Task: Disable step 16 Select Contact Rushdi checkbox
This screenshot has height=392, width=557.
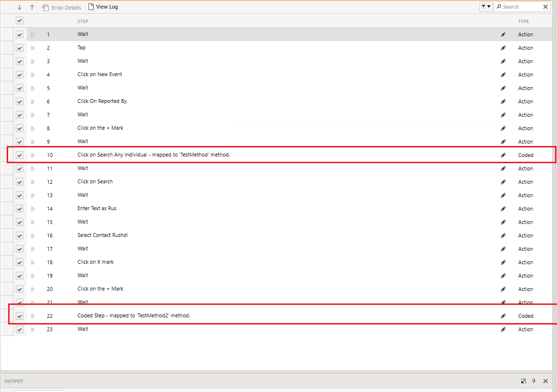Action: (x=20, y=235)
